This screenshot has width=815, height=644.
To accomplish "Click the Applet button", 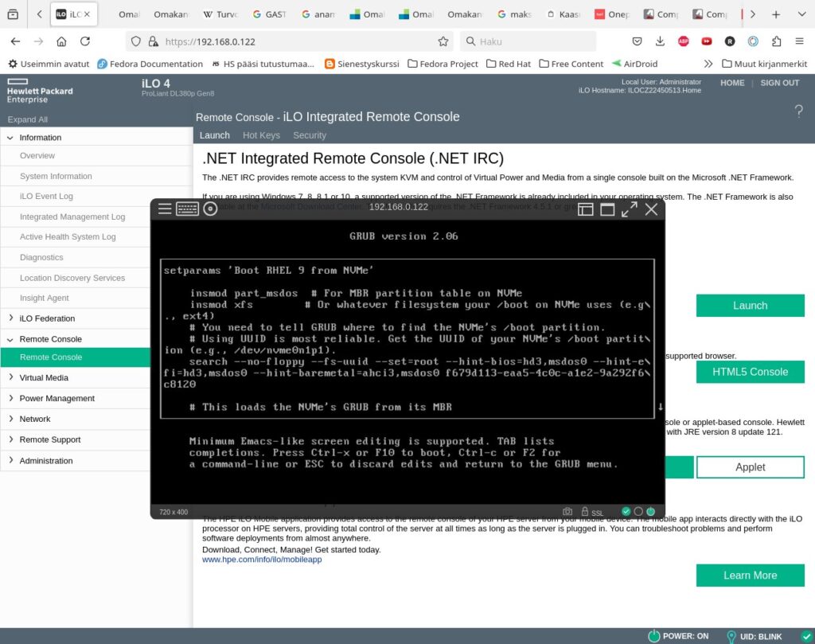I will pyautogui.click(x=750, y=467).
